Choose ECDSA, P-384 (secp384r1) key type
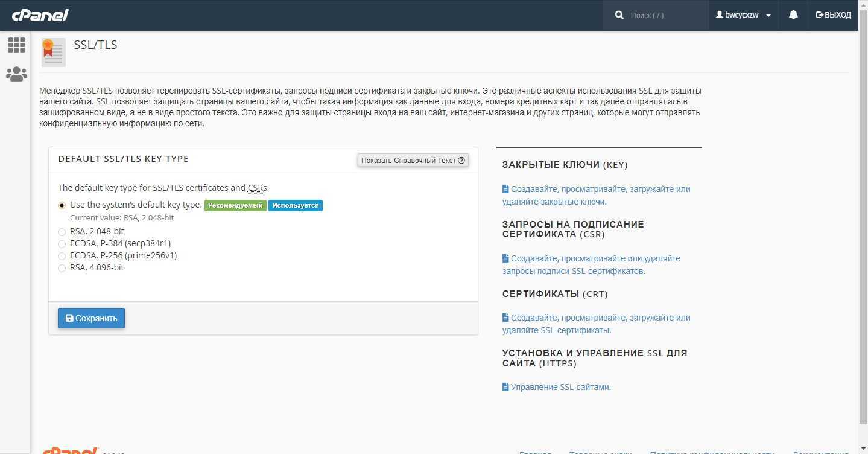Image resolution: width=868 pixels, height=454 pixels. click(x=62, y=244)
